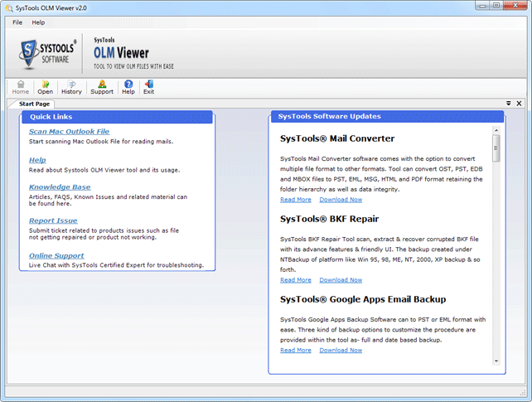532x402 pixels.
Task: Click the OLM Viewer product title
Action: (121, 53)
